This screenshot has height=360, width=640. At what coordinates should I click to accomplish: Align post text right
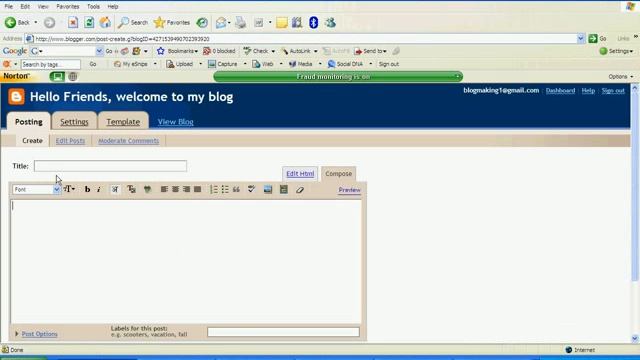click(x=187, y=189)
